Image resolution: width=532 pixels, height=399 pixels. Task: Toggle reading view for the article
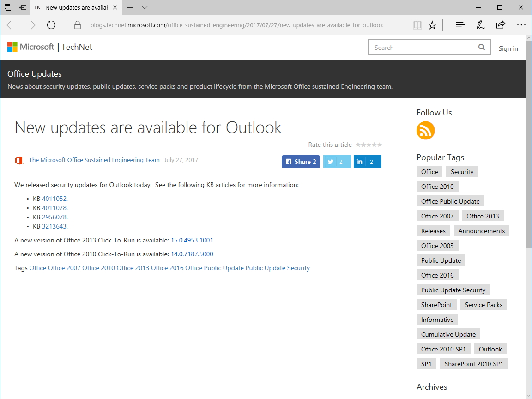click(417, 25)
